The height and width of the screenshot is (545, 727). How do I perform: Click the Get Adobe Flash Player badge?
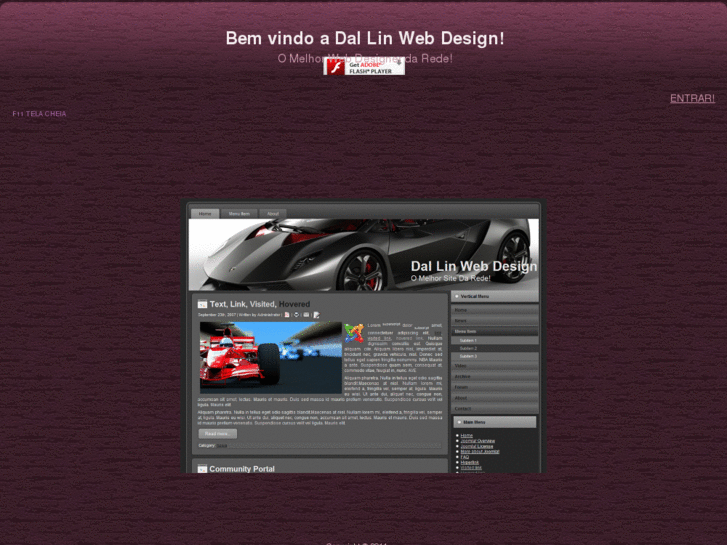click(364, 67)
